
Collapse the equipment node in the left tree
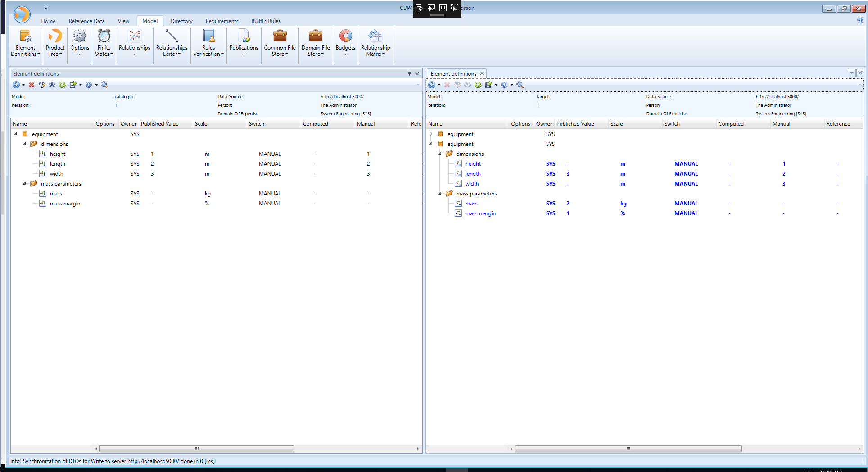click(x=15, y=134)
